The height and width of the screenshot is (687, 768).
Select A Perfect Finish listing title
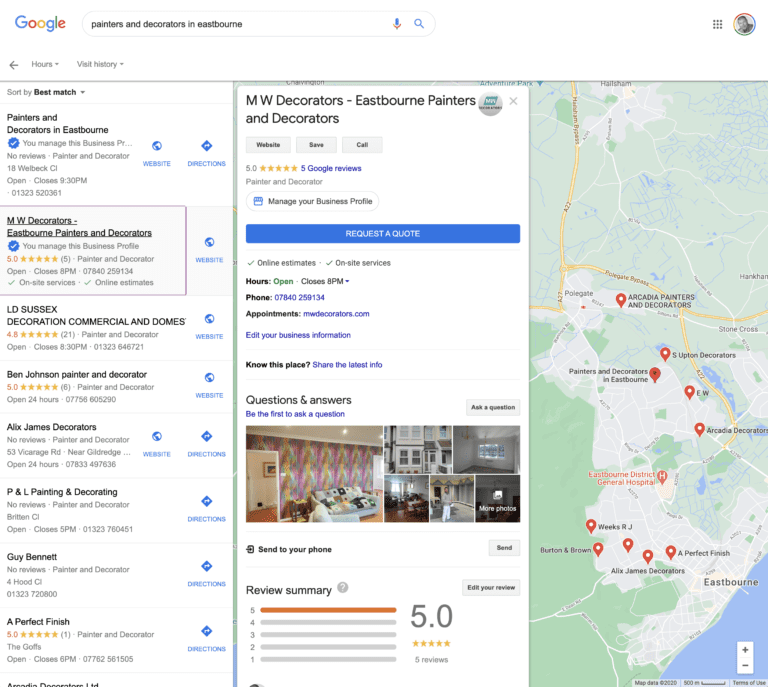[x=38, y=622]
